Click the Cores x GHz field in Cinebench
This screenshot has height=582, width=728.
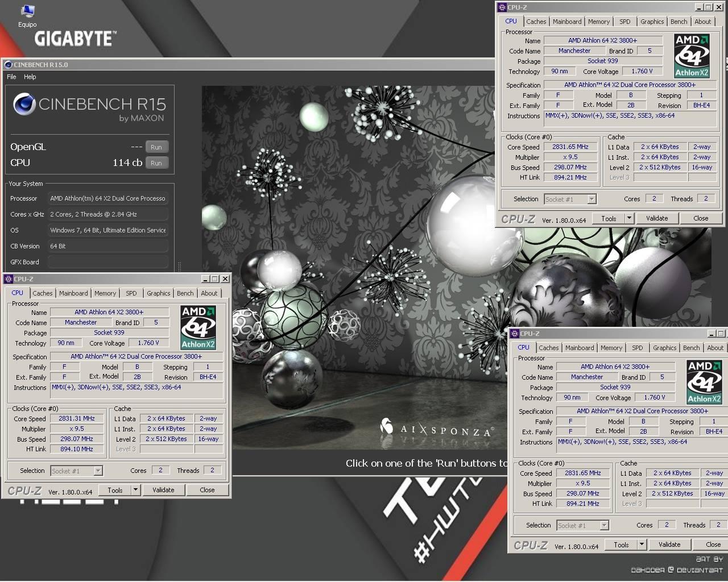pos(108,214)
